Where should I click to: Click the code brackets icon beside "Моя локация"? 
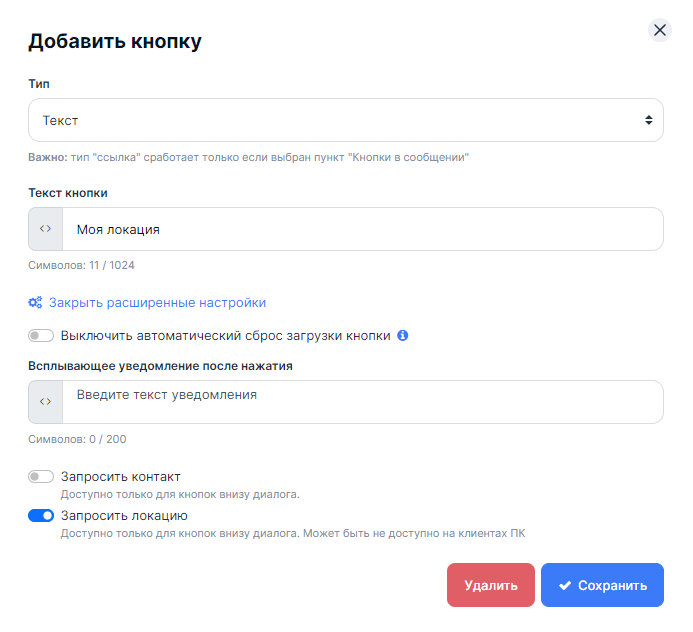46,229
